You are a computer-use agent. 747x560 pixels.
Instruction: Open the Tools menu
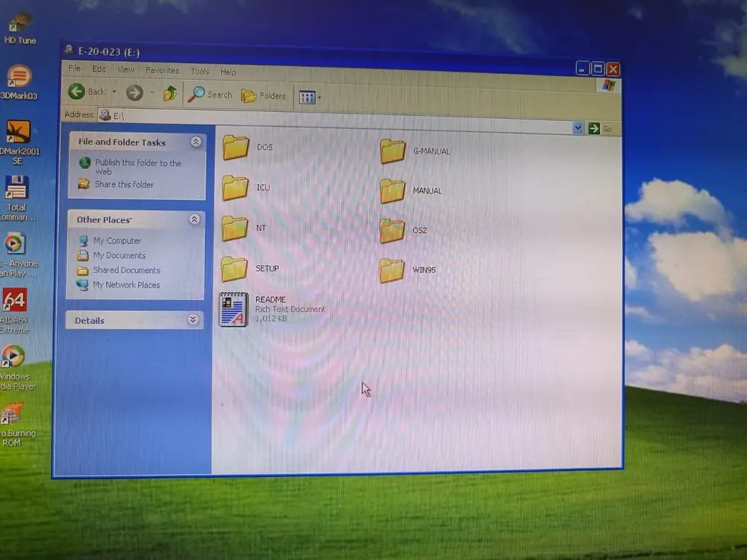(x=200, y=72)
